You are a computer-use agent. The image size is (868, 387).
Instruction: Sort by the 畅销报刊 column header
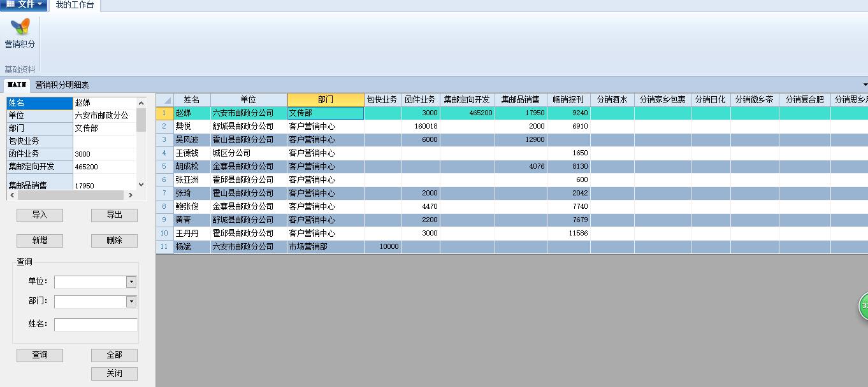point(568,100)
